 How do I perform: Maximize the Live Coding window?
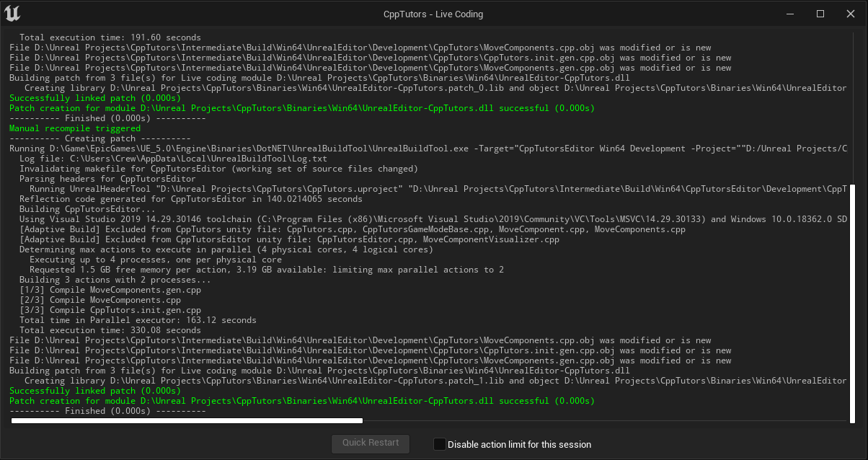[x=820, y=14]
